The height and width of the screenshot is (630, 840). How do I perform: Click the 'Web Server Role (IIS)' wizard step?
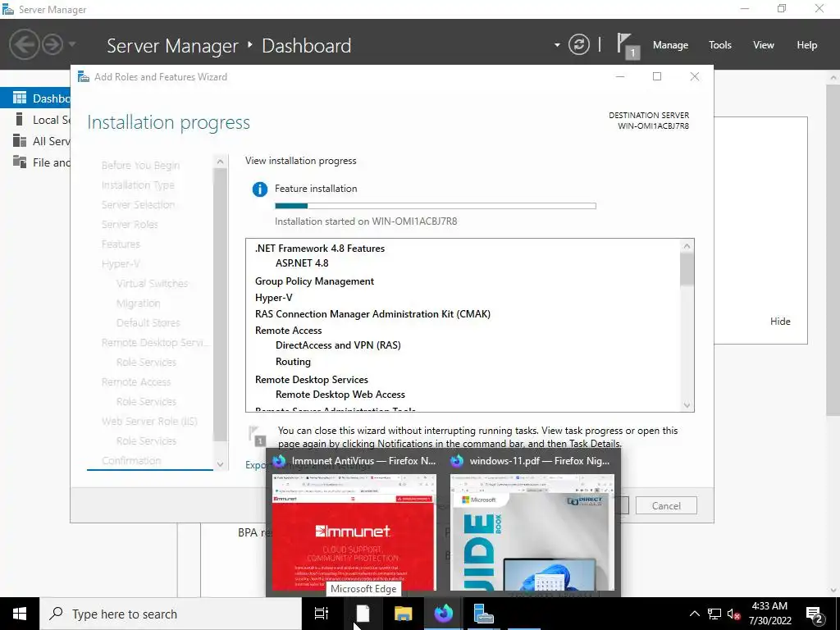coord(149,421)
